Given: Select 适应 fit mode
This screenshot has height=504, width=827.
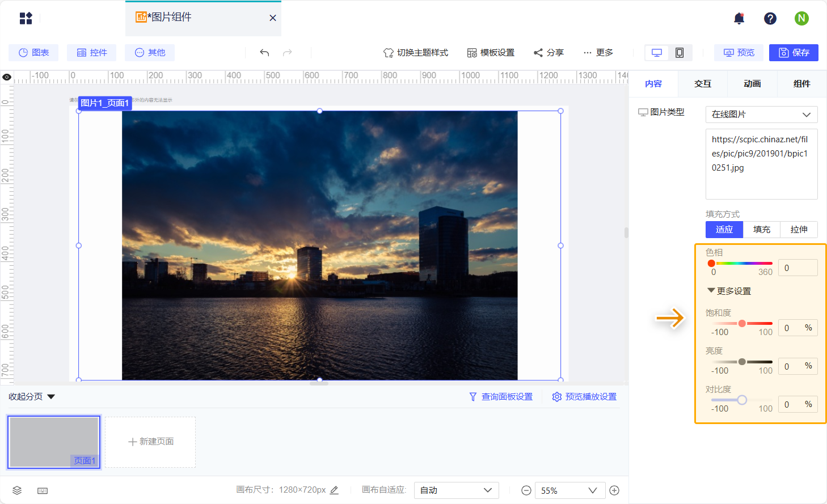Looking at the screenshot, I should [x=724, y=230].
